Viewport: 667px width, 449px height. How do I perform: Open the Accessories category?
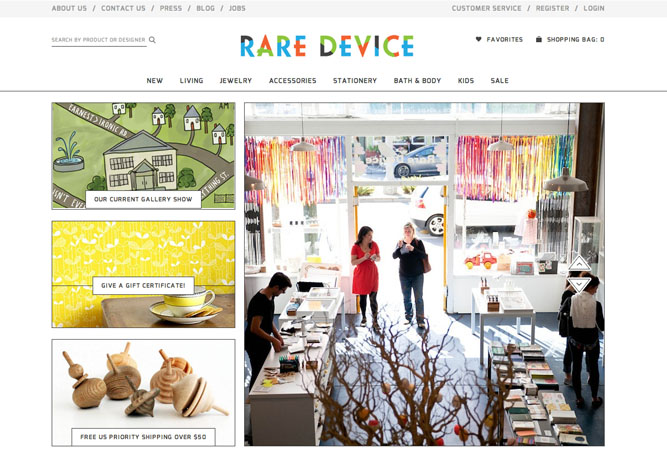(x=293, y=80)
